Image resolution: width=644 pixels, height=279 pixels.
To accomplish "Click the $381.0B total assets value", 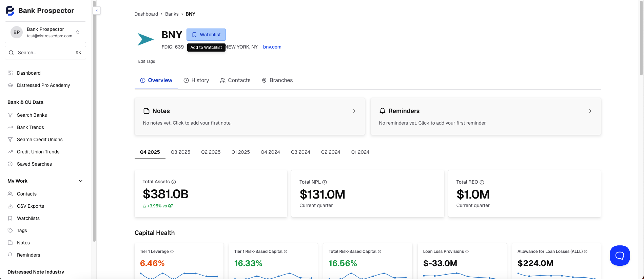I will tap(165, 194).
